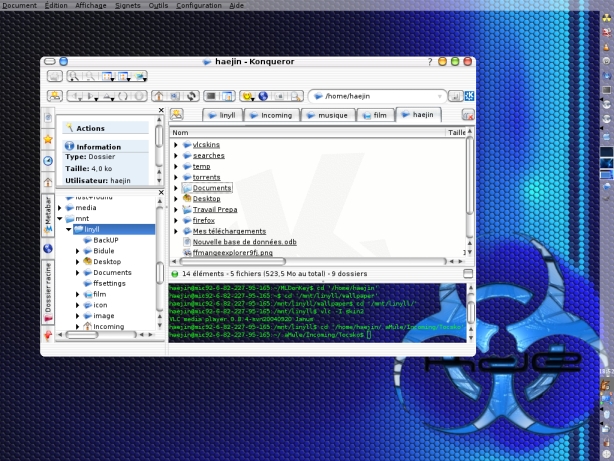Click the KDE logo animation icon
614x461 pixels.
pos(469,96)
